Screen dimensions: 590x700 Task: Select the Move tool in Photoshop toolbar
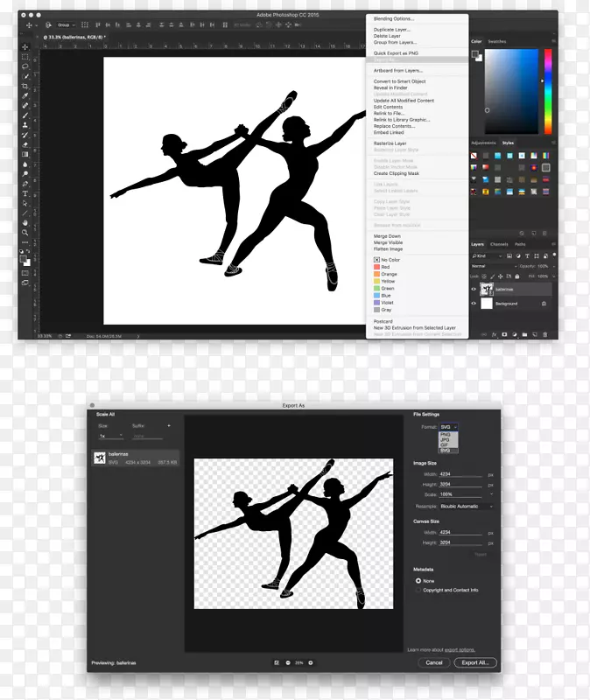[25, 47]
